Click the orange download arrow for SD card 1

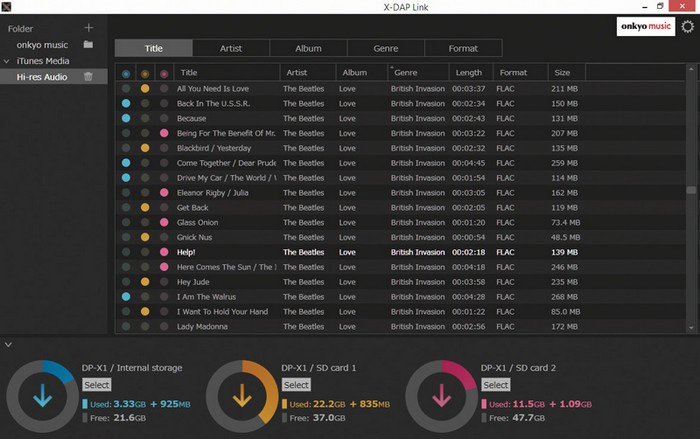pos(242,395)
